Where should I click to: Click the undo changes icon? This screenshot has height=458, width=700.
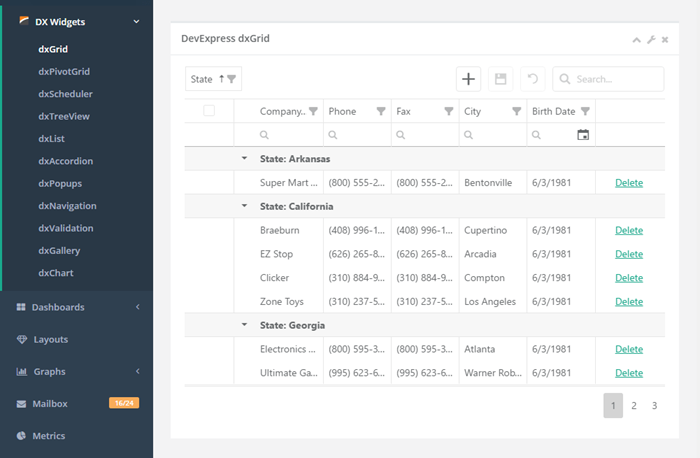click(533, 79)
